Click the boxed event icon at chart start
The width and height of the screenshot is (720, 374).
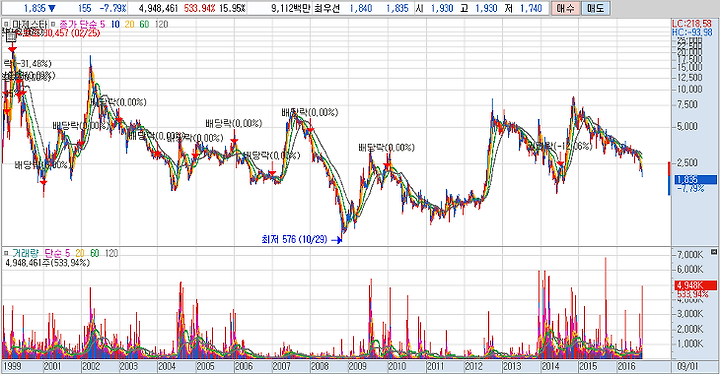(12, 37)
